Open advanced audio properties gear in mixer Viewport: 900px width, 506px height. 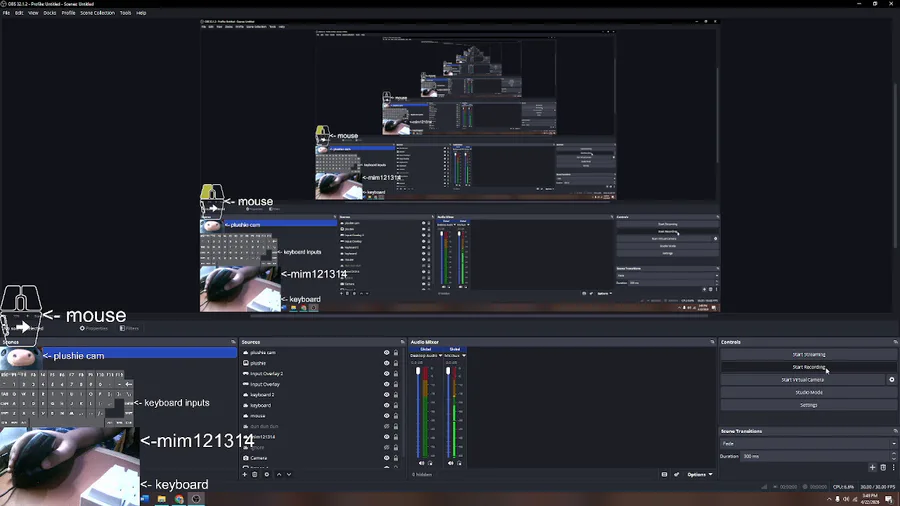[676, 474]
